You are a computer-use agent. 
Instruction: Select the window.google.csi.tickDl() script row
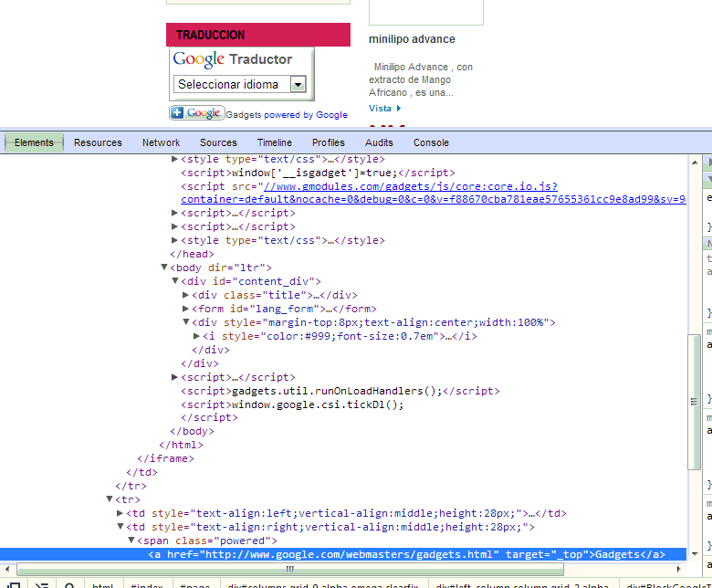coord(292,404)
